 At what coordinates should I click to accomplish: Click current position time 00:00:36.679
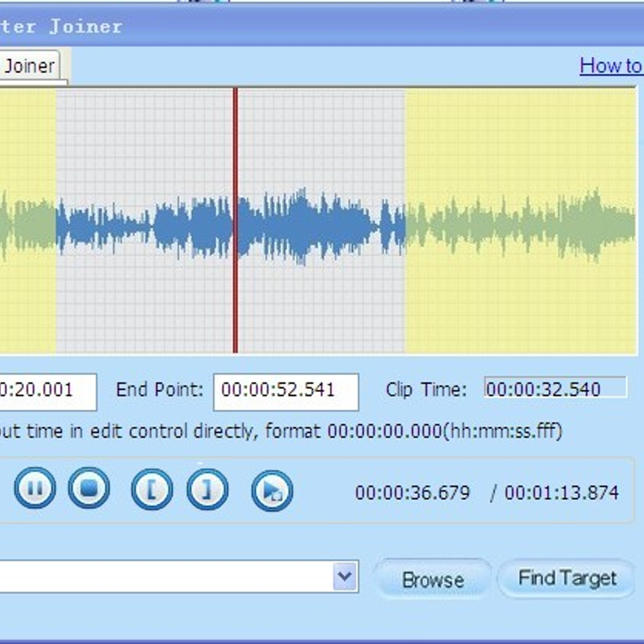[412, 493]
